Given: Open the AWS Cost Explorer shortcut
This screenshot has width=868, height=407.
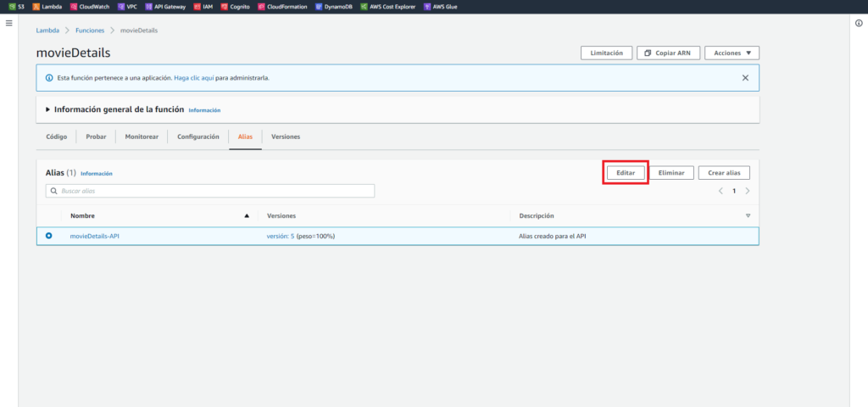Looking at the screenshot, I should (390, 6).
